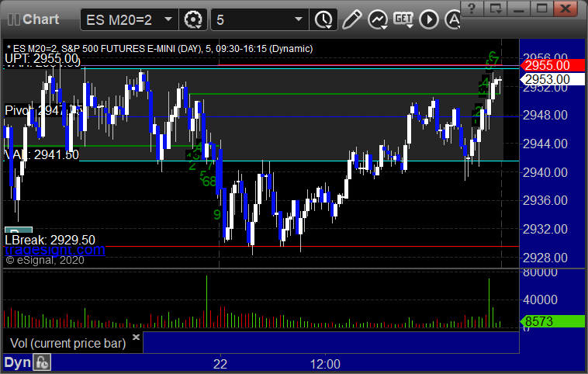This screenshot has height=374, width=588.
Task: Start bar replay with the play icon
Action: tap(429, 19)
